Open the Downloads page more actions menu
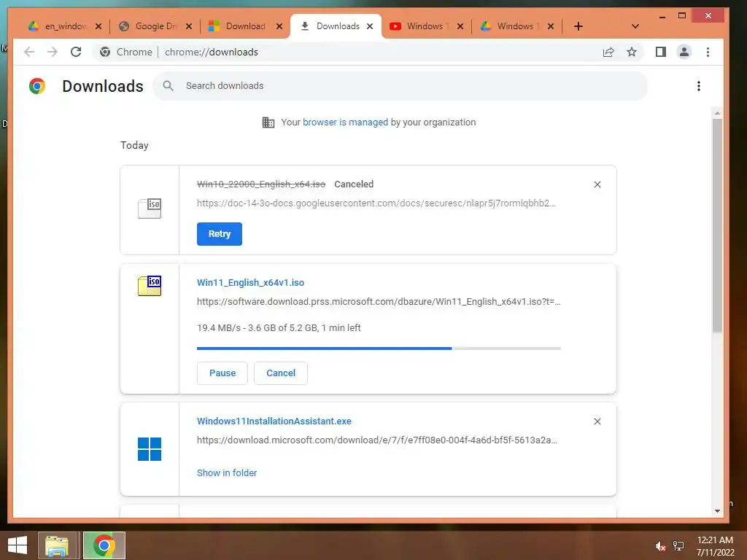 point(698,86)
